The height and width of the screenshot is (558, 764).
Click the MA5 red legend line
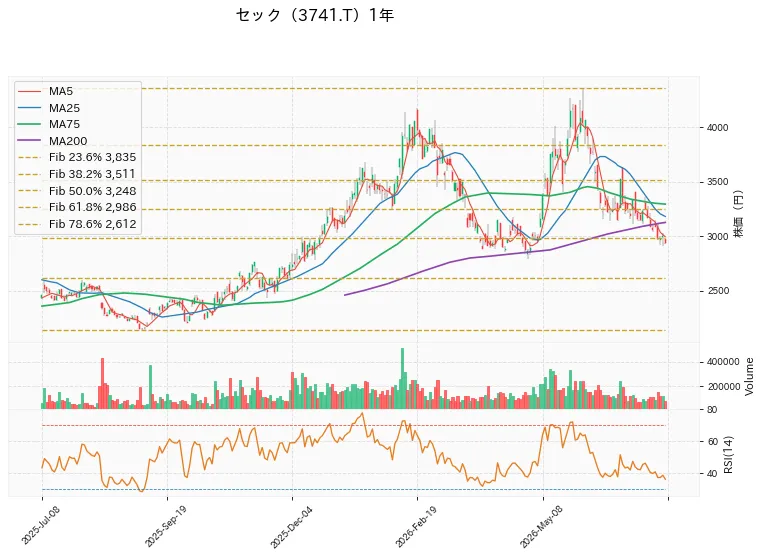click(29, 91)
